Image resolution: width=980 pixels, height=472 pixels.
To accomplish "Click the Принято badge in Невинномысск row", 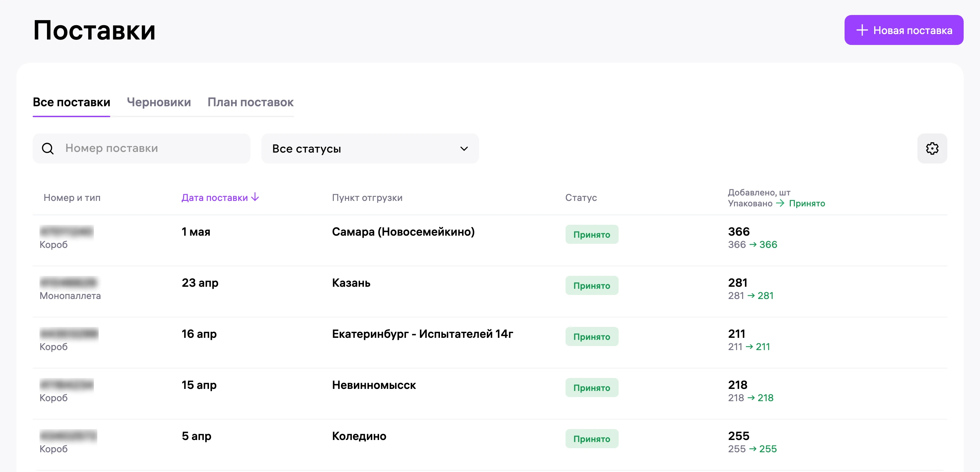I will (x=592, y=388).
